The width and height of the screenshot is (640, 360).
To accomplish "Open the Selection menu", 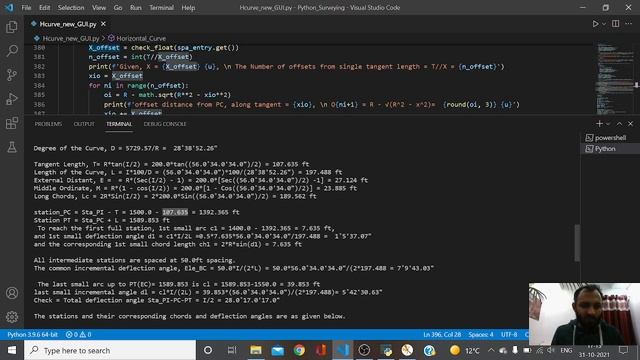I will [x=71, y=8].
